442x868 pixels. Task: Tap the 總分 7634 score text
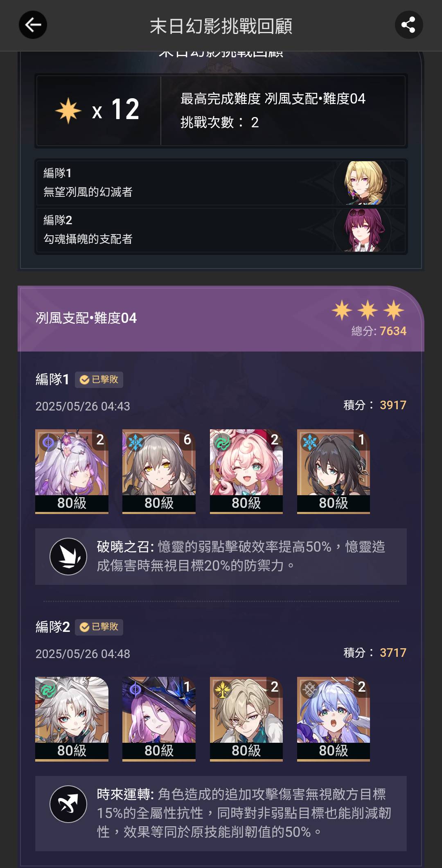[379, 331]
